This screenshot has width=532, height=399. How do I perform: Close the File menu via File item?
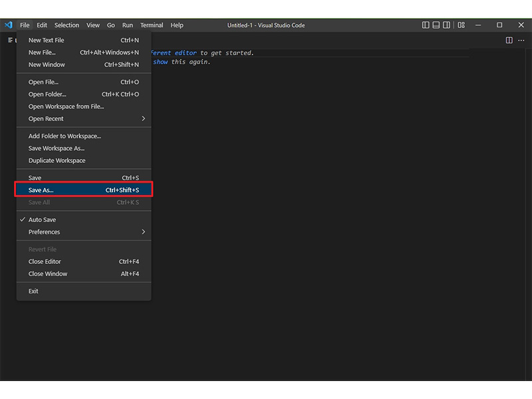coord(25,25)
